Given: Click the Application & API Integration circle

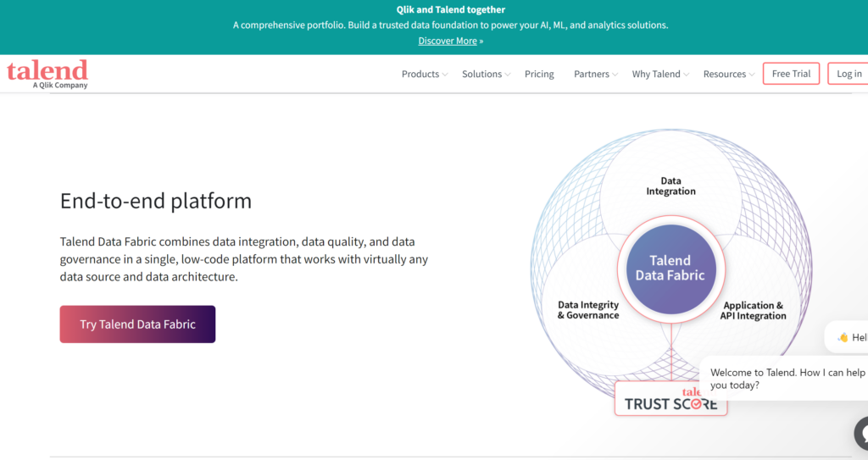Looking at the screenshot, I should (753, 310).
